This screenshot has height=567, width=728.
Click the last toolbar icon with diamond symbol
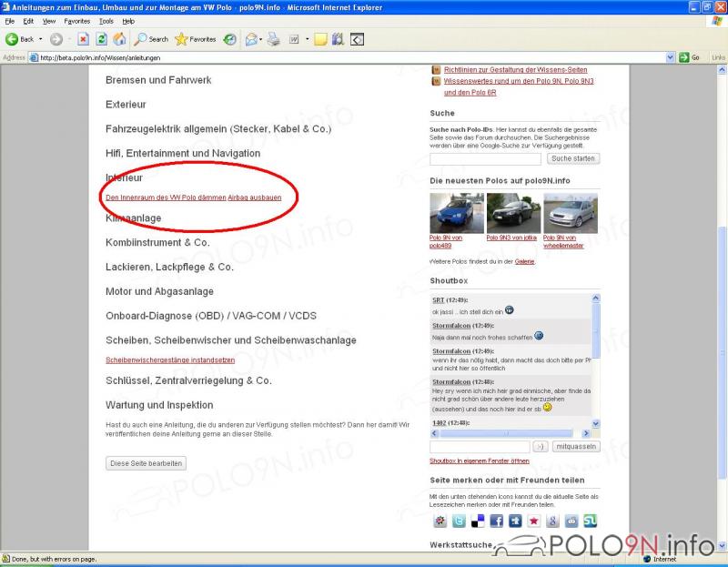(357, 39)
